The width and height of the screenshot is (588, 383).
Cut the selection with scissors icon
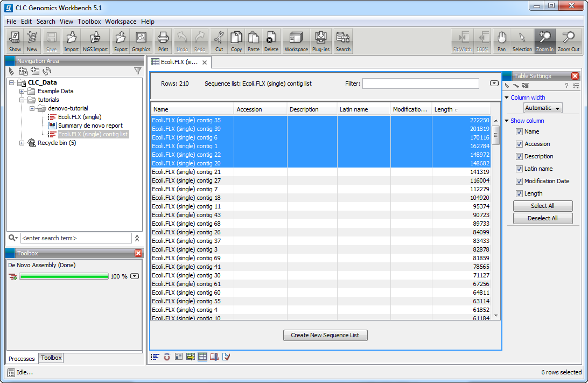[x=219, y=41]
